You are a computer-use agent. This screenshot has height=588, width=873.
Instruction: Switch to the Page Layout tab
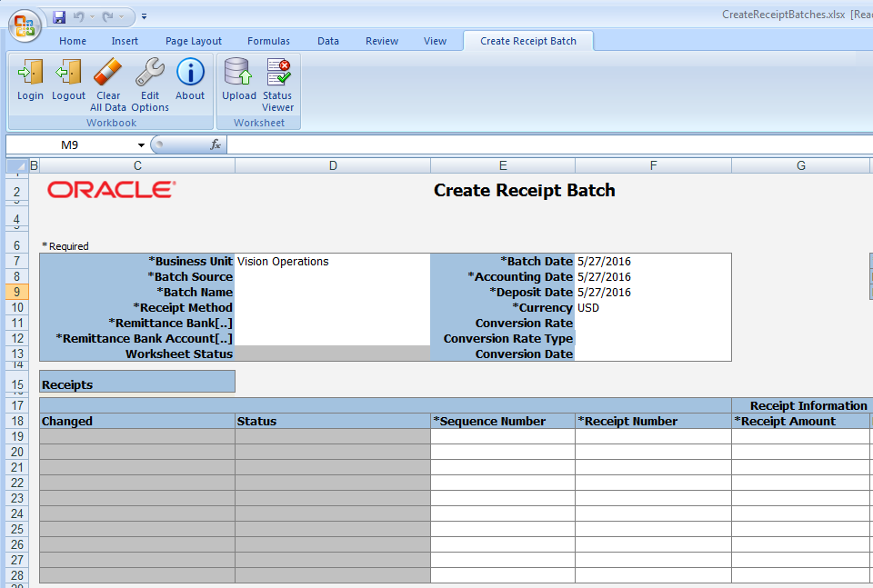pos(194,41)
